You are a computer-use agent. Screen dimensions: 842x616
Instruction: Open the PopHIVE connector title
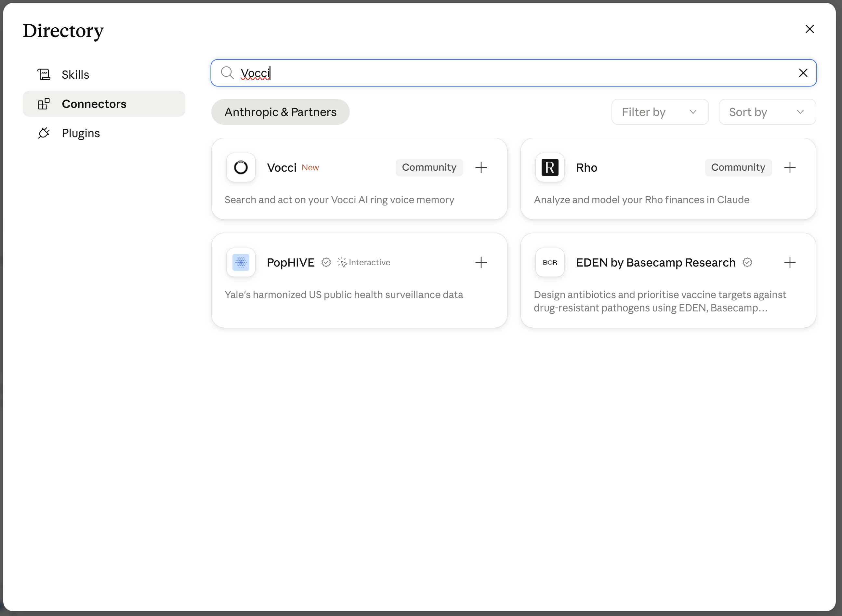[x=291, y=263]
